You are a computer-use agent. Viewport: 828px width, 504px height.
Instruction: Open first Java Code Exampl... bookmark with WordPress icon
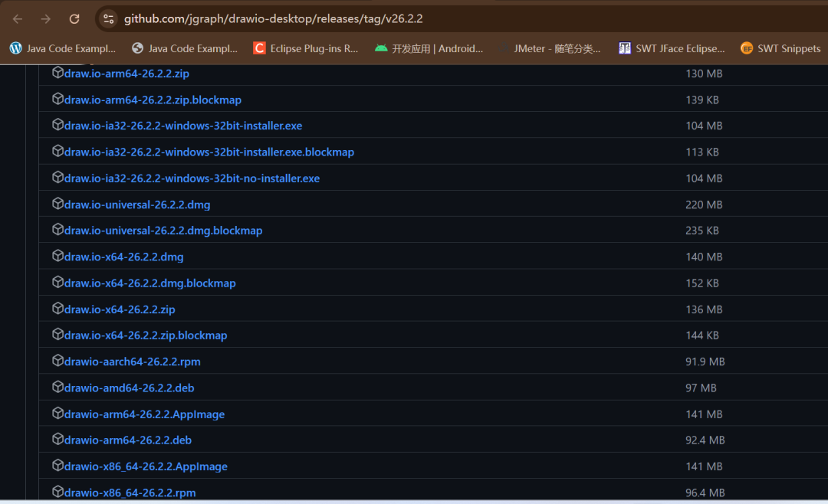tap(63, 48)
